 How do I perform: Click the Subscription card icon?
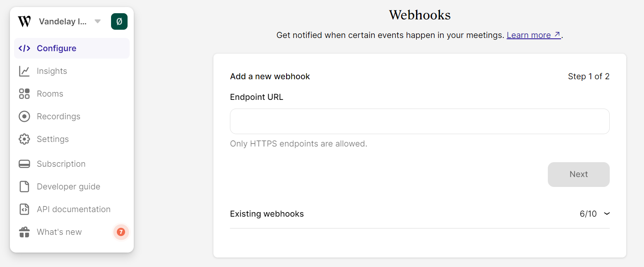point(24,164)
